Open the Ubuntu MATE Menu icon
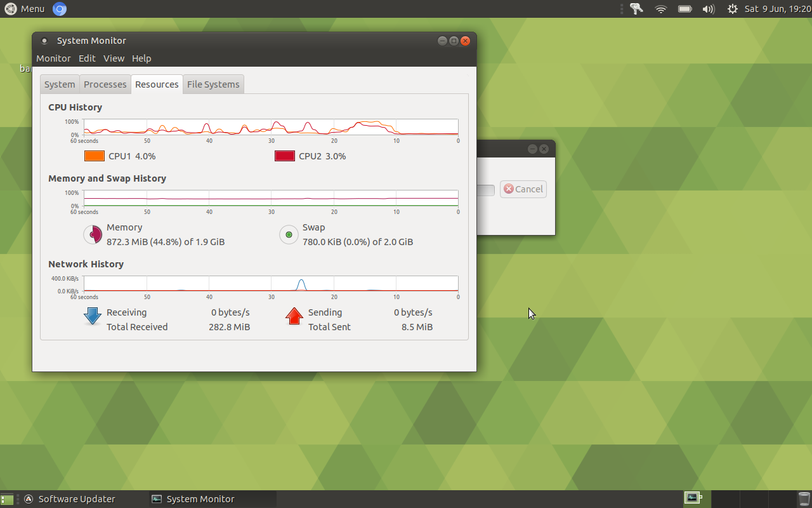 [11, 9]
